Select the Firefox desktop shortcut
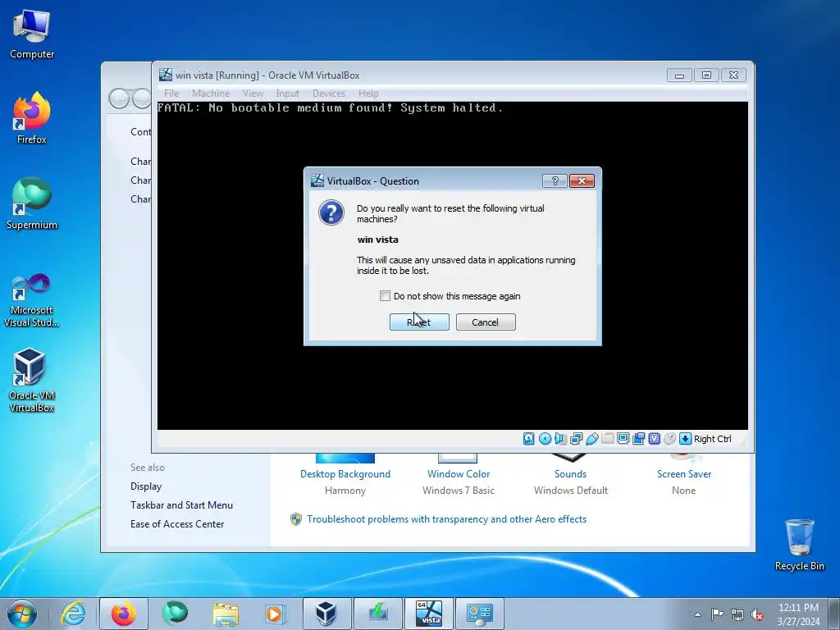Image resolution: width=840 pixels, height=630 pixels. pyautogui.click(x=32, y=118)
